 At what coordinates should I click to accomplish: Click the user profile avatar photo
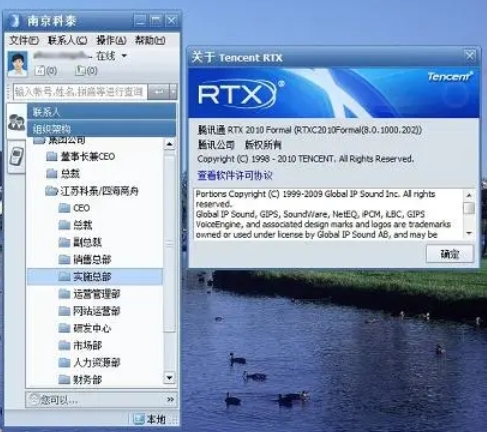17,64
